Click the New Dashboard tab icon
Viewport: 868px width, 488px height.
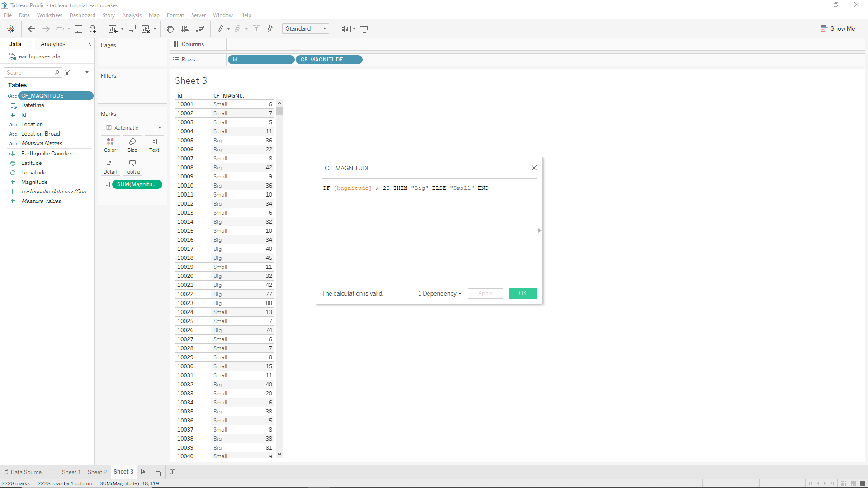159,472
